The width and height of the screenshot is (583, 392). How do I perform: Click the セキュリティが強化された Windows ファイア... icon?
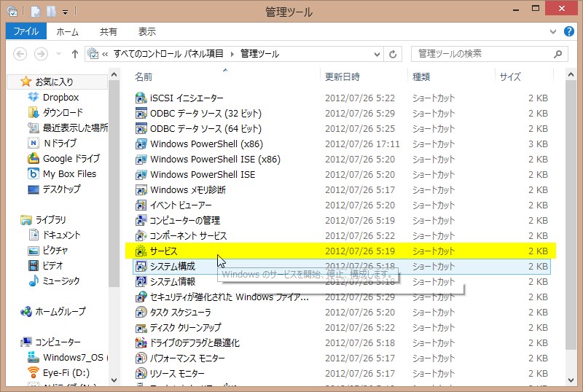[141, 297]
